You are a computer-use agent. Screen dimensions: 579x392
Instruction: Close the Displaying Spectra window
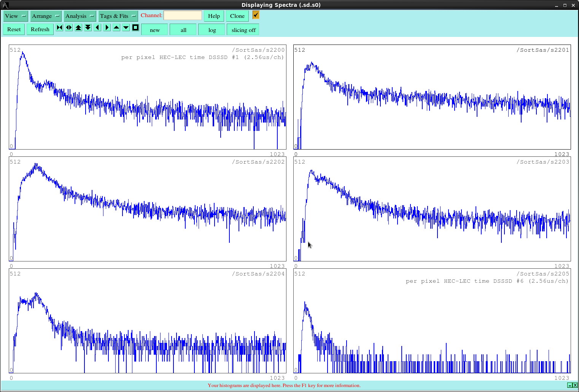573,5
